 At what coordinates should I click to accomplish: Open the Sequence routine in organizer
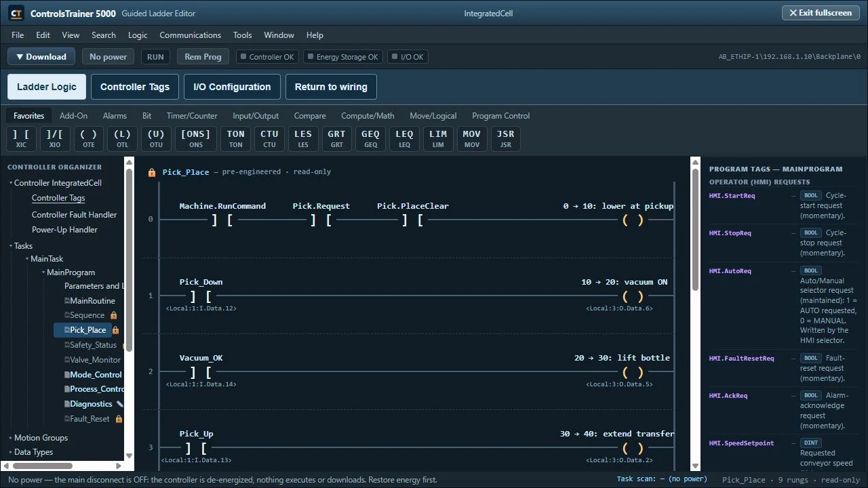point(87,315)
